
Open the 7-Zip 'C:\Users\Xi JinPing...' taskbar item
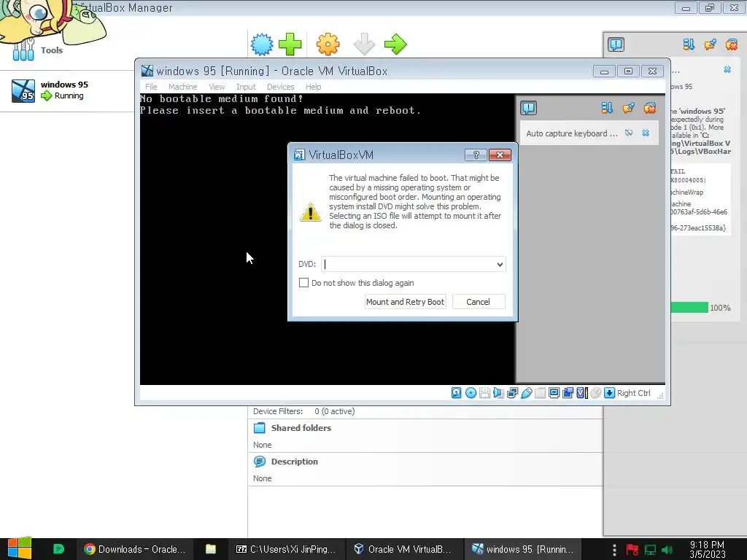(x=286, y=549)
